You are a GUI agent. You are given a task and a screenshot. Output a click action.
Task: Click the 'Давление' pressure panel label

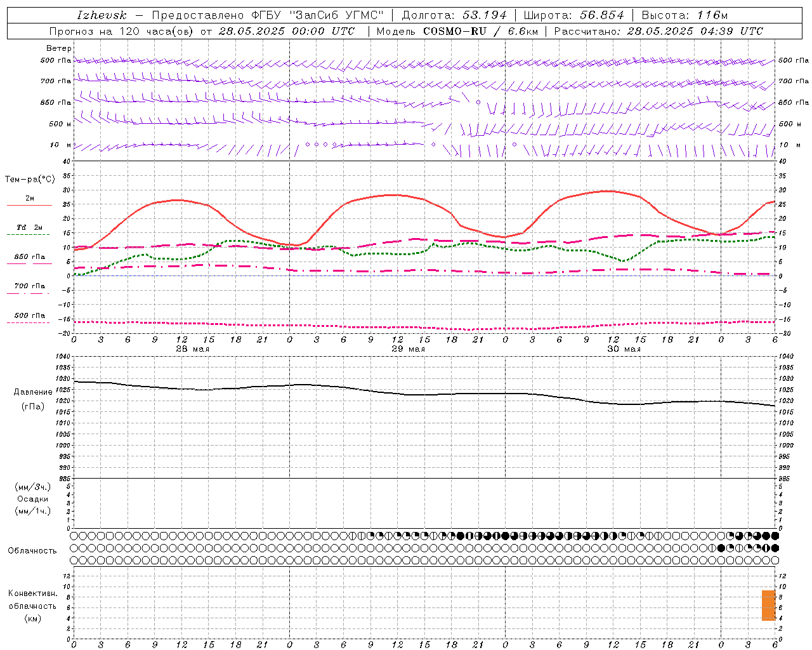coord(33,392)
